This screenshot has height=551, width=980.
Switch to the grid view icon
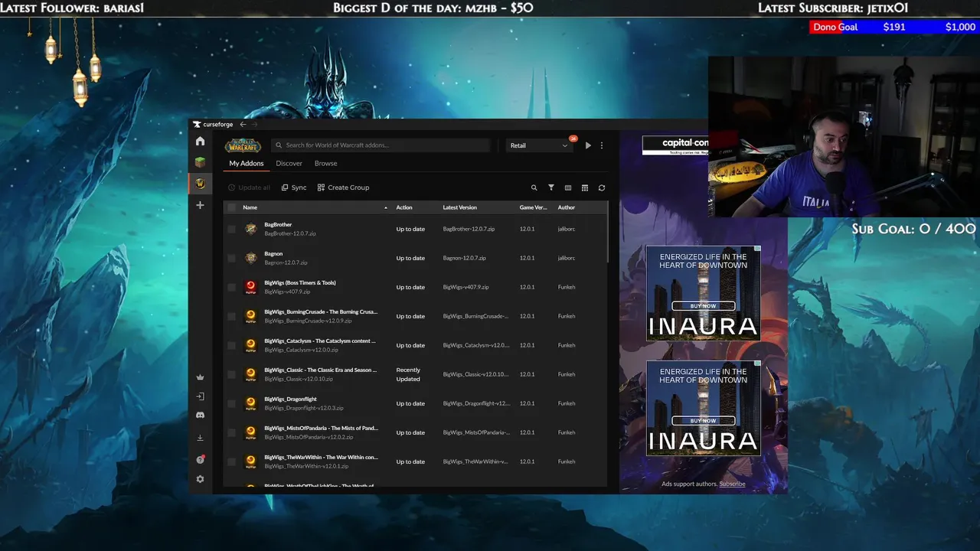coord(585,187)
